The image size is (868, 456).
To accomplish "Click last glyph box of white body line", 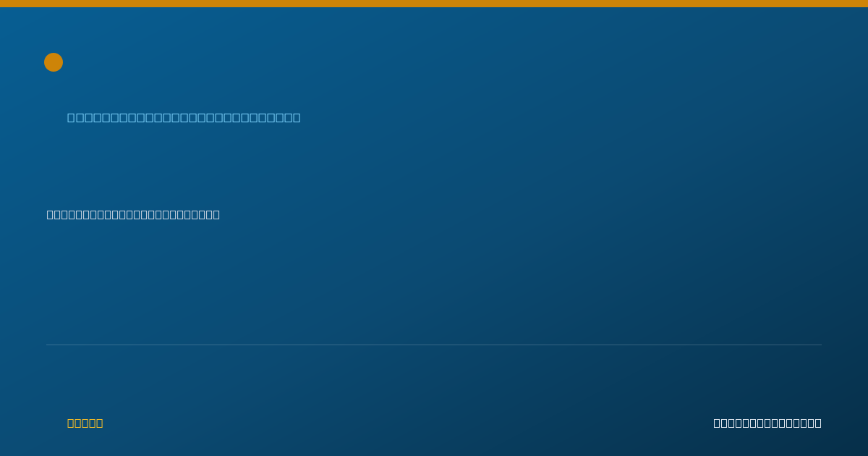I will coord(216,214).
